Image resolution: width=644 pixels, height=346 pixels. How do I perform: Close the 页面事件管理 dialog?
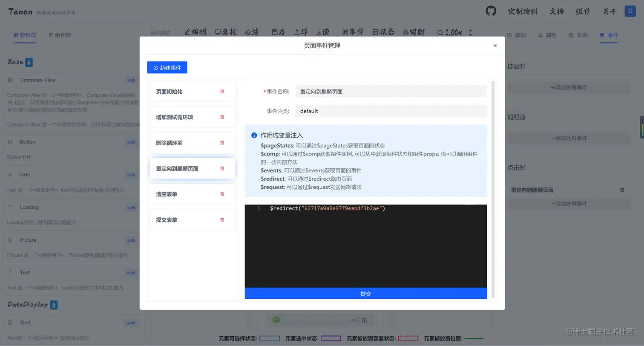495,46
